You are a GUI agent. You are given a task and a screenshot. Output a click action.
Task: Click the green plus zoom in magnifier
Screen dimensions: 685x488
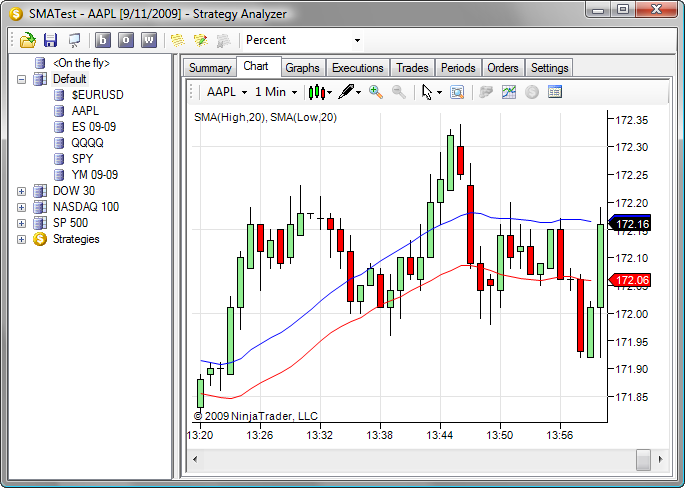point(376,92)
